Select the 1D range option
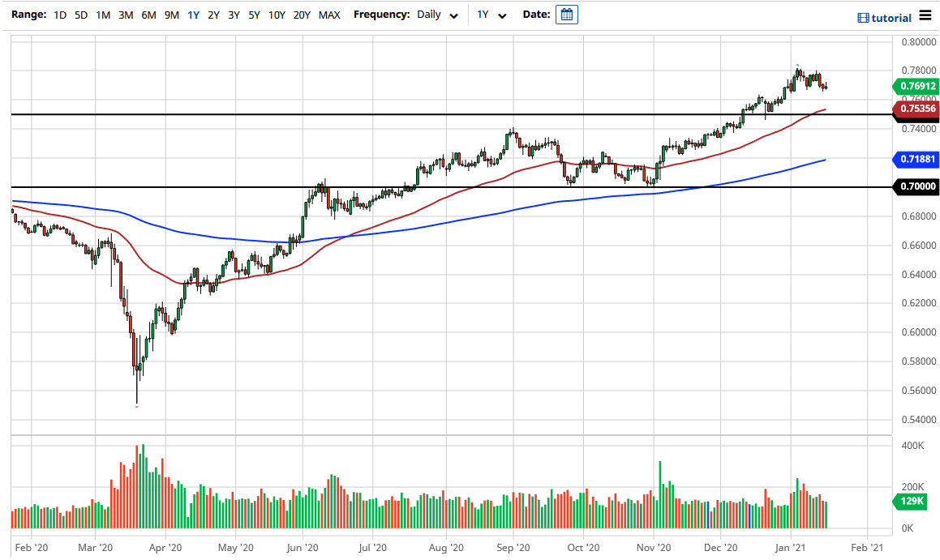Viewport: 940px width, 560px height. point(59,15)
